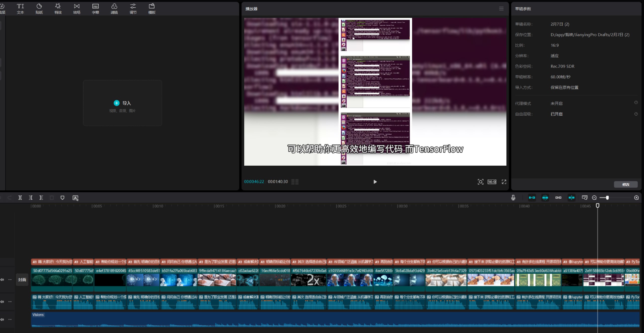Toggle clip linkage chain icon
This screenshot has width=644, height=333.
pos(558,198)
